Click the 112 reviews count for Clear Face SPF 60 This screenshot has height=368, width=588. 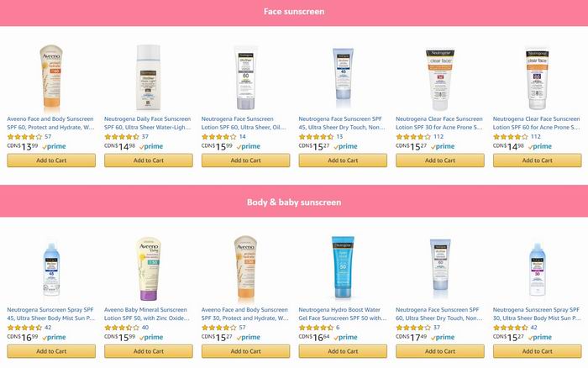tap(536, 137)
